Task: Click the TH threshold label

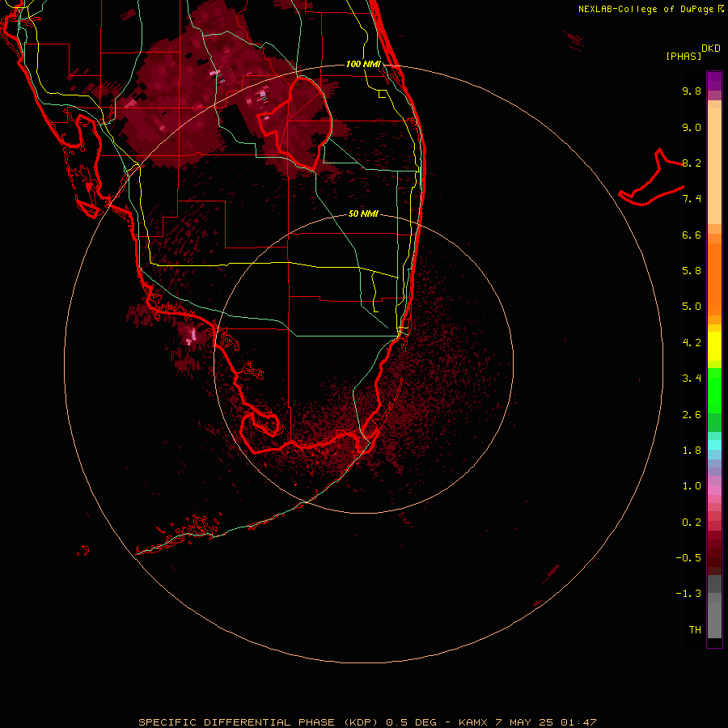Action: click(x=695, y=630)
